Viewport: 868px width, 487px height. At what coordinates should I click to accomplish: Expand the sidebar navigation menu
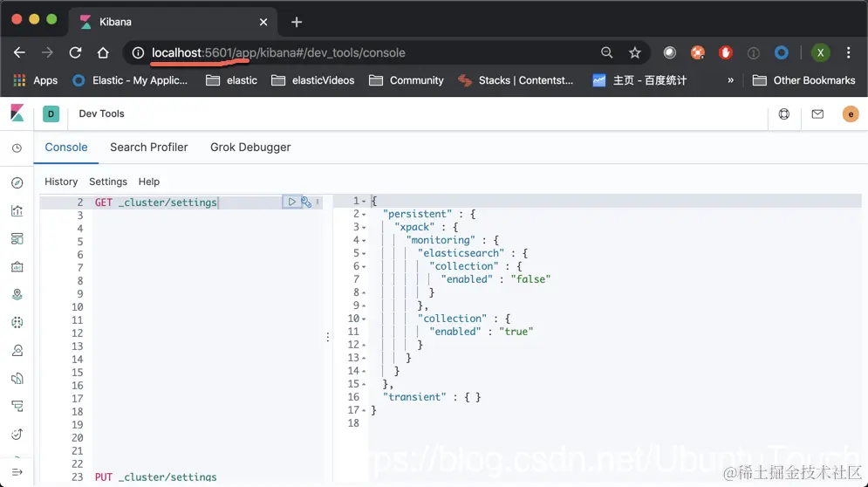pos(17,472)
